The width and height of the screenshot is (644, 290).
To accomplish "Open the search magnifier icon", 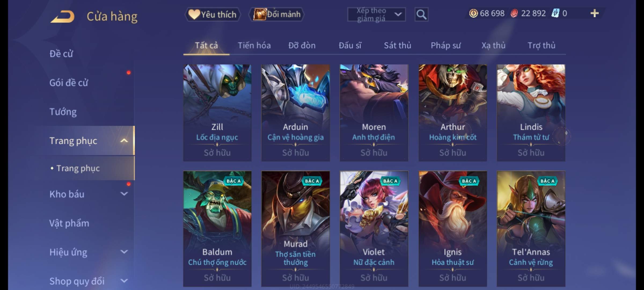I will click(x=421, y=15).
